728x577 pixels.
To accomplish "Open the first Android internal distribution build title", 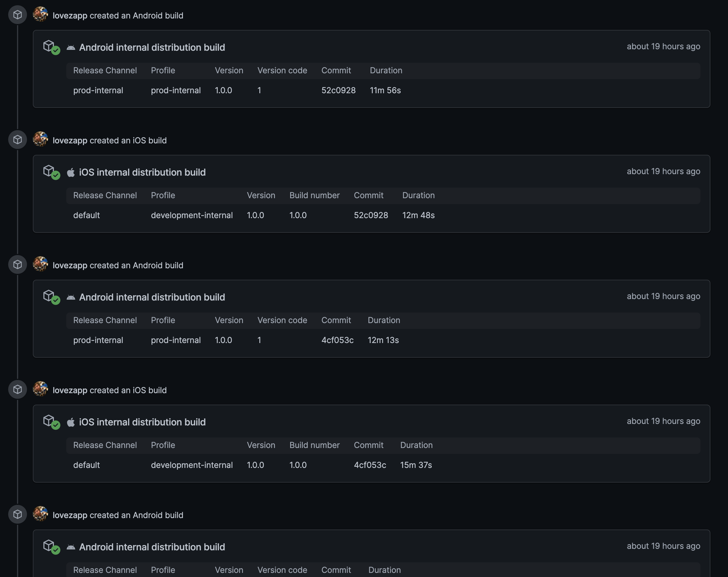I will [152, 47].
